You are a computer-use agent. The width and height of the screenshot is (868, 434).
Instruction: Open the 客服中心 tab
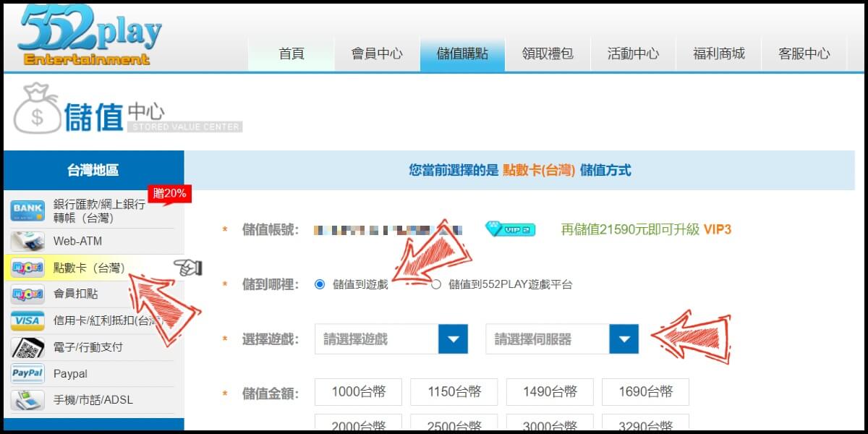coord(804,54)
